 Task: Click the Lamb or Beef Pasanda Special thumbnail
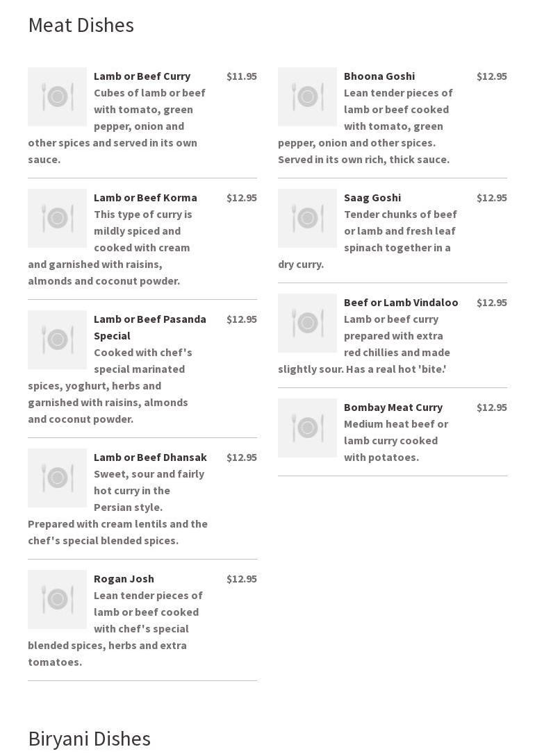[57, 339]
